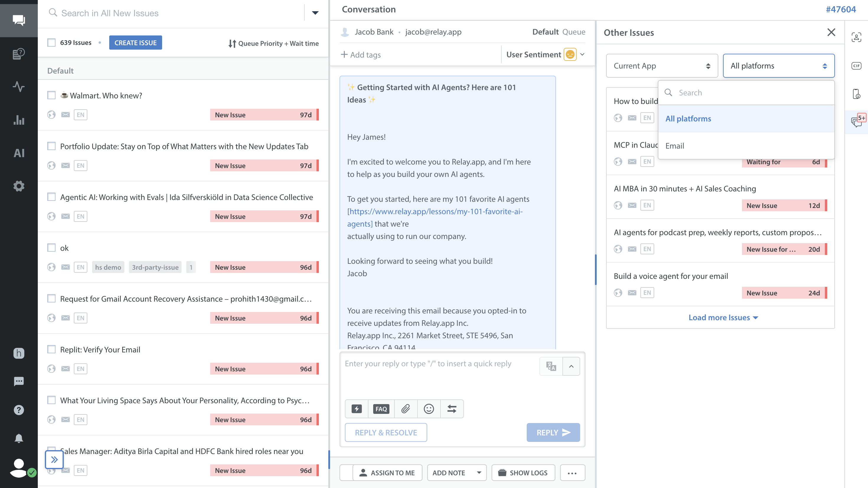Click the translate reply icon
Viewport: 868px width, 488px height.
(x=551, y=366)
